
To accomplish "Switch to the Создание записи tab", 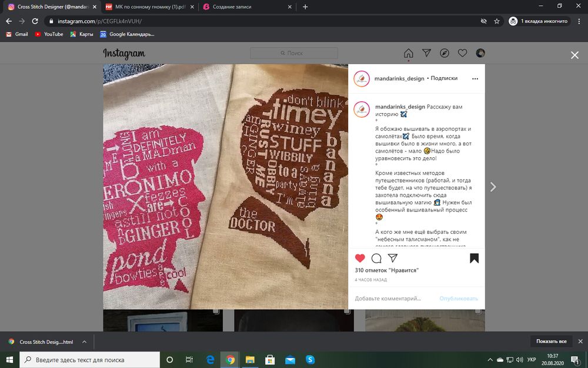I will coord(244,6).
